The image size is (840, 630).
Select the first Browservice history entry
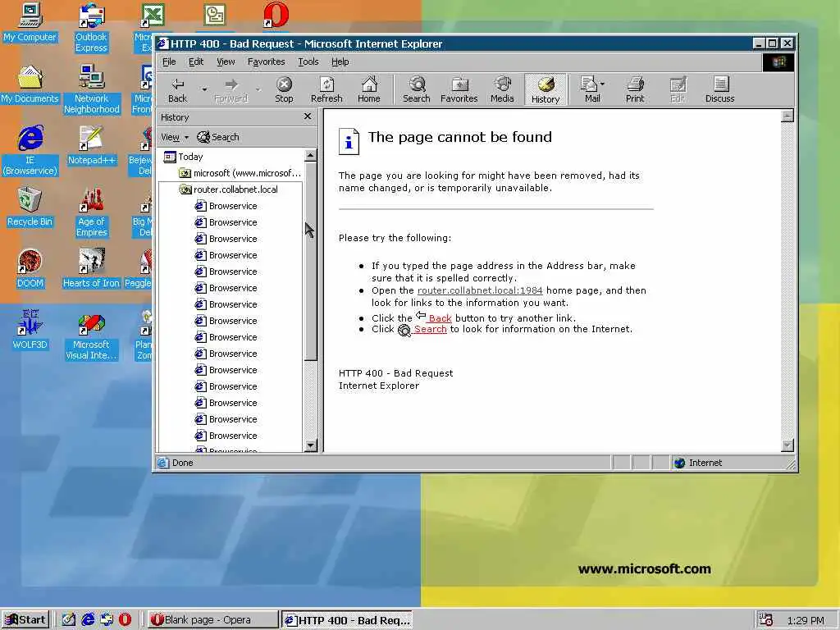coord(226,206)
